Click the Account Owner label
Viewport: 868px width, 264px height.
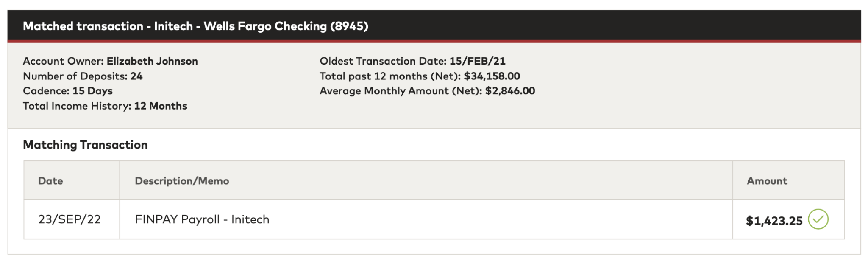63,61
